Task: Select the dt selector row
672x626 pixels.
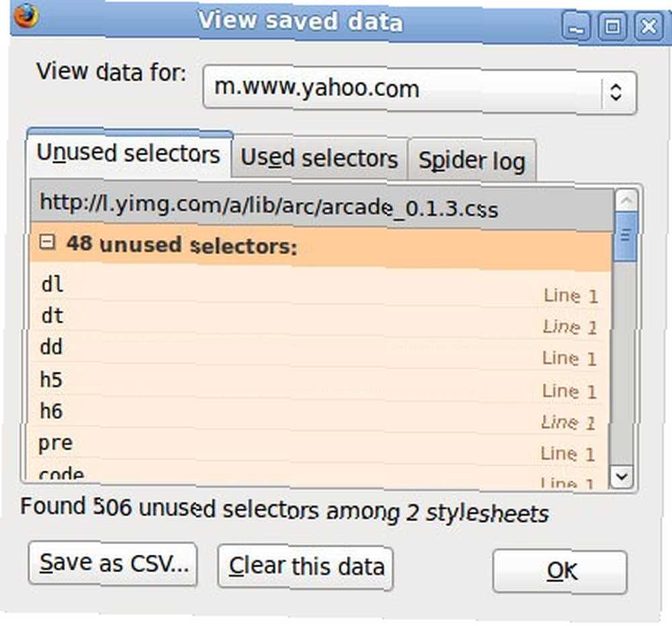Action: pos(319,319)
